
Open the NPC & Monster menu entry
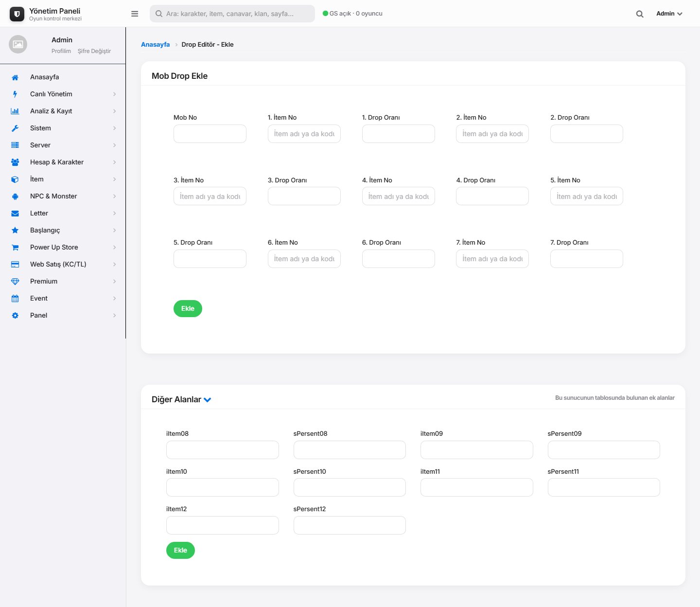(63, 196)
